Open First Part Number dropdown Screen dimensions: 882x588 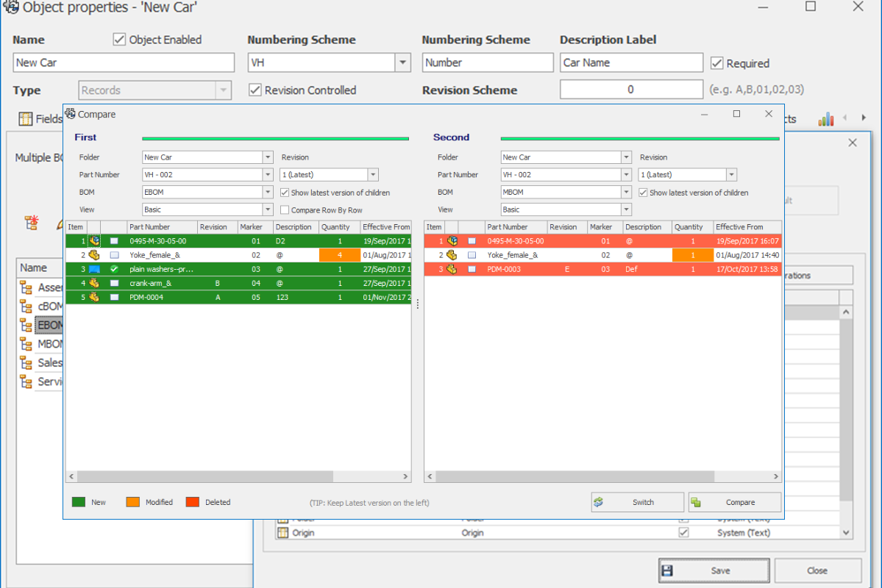coord(268,175)
